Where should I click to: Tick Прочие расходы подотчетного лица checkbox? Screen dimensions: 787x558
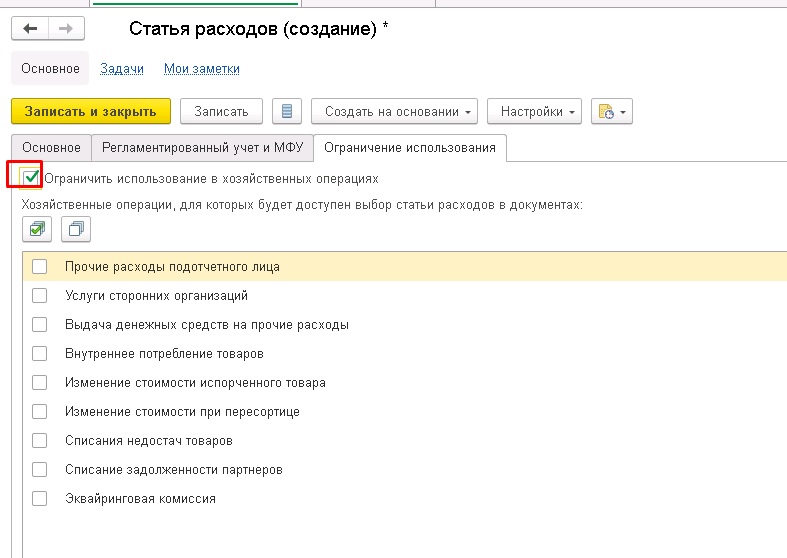coord(39,266)
